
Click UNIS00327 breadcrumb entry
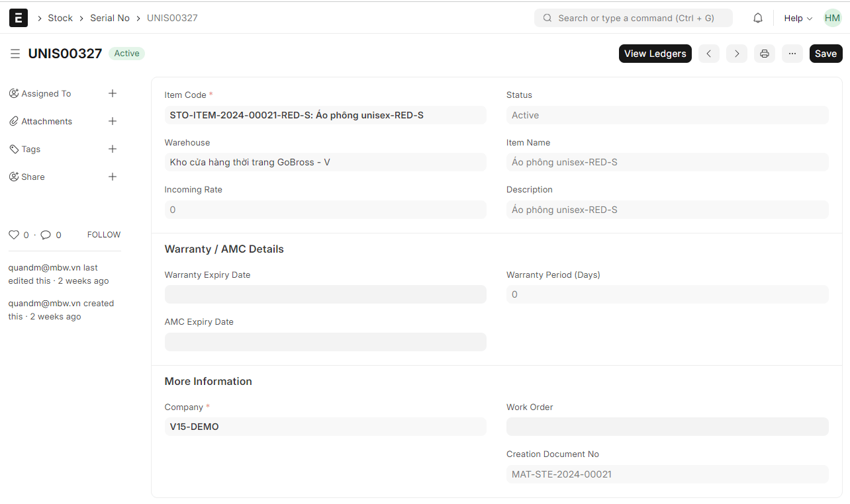pos(172,18)
